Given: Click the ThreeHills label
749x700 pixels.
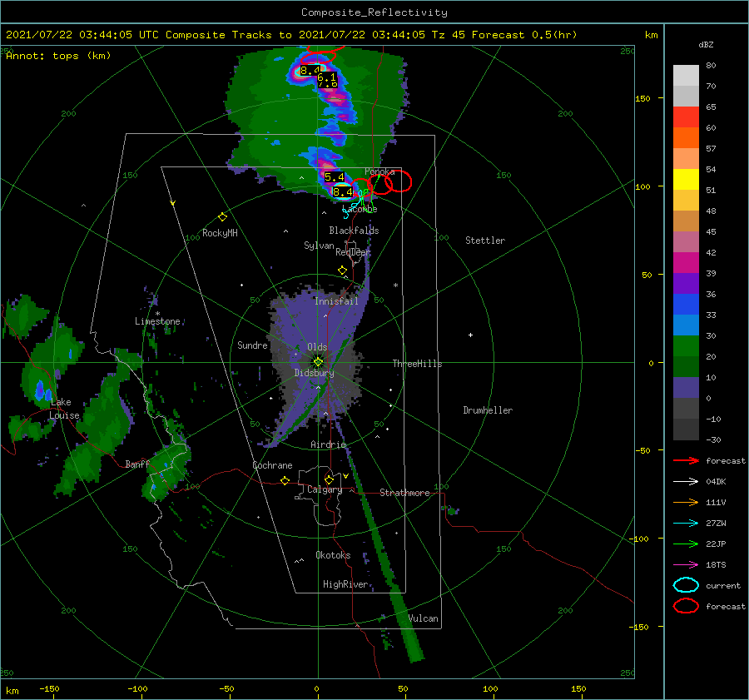Looking at the screenshot, I should click(x=417, y=364).
